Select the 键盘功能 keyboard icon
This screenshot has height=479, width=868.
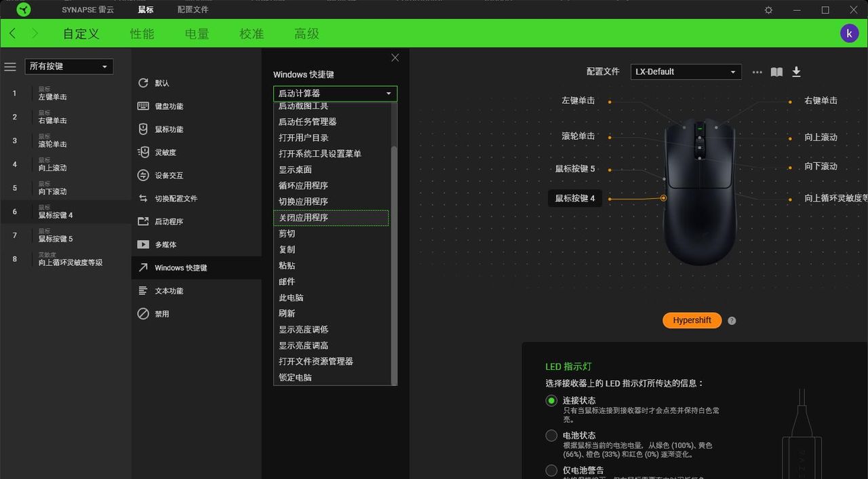[x=143, y=106]
